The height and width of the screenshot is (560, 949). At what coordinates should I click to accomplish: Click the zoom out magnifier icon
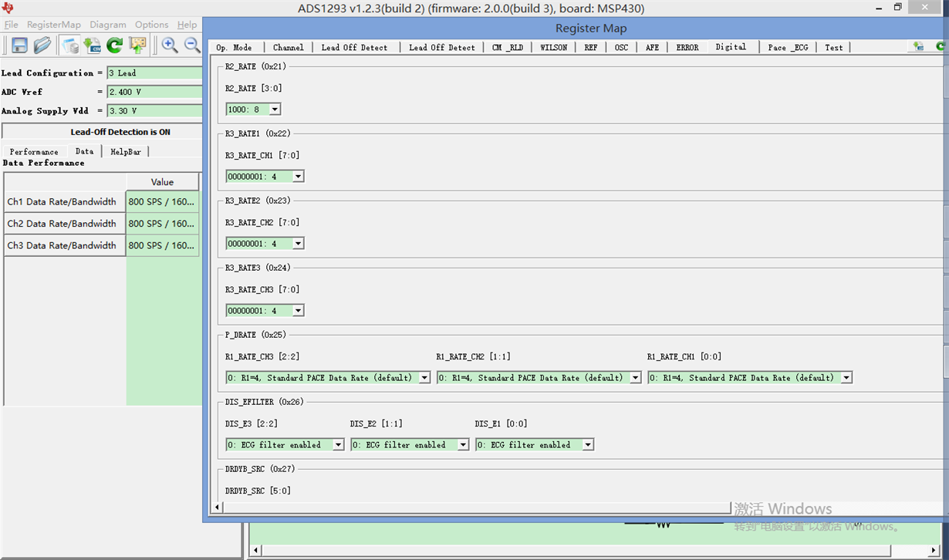click(192, 46)
